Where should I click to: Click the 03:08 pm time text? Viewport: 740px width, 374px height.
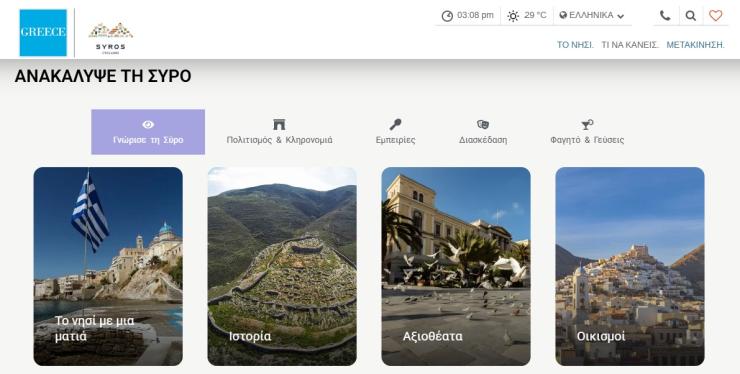pos(475,15)
